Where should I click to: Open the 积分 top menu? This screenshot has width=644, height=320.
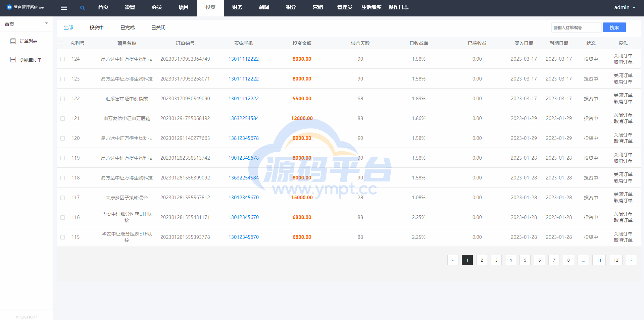pos(291,7)
